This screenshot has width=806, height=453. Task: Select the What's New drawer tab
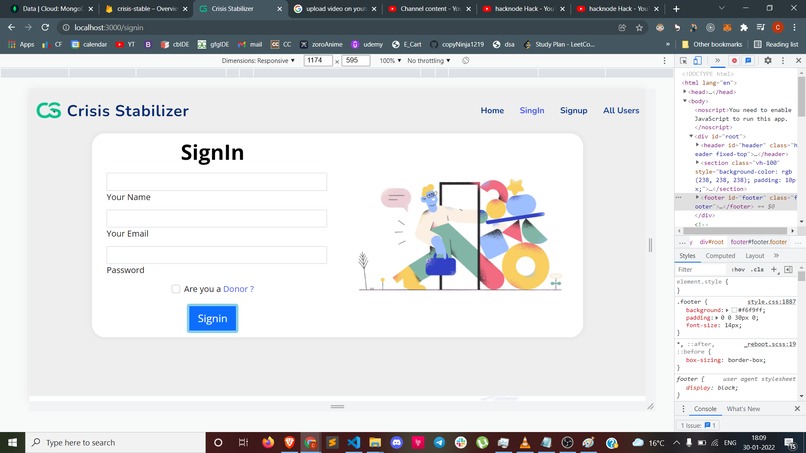[x=743, y=409]
